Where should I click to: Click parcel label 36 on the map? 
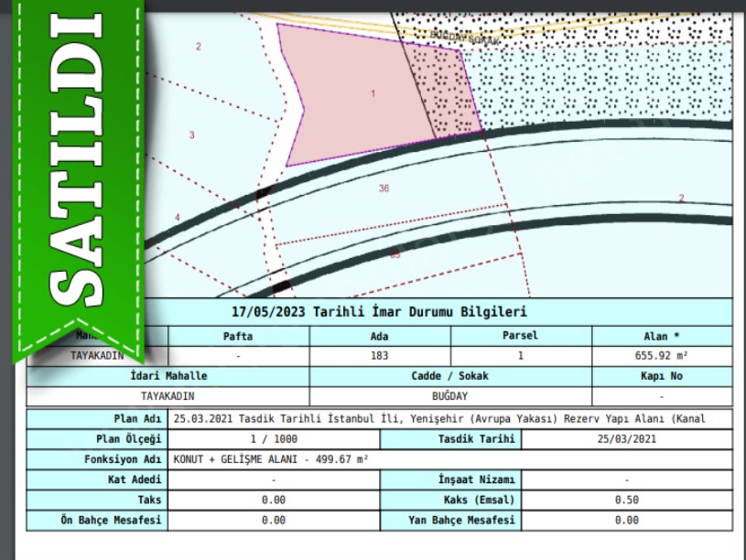[384, 188]
